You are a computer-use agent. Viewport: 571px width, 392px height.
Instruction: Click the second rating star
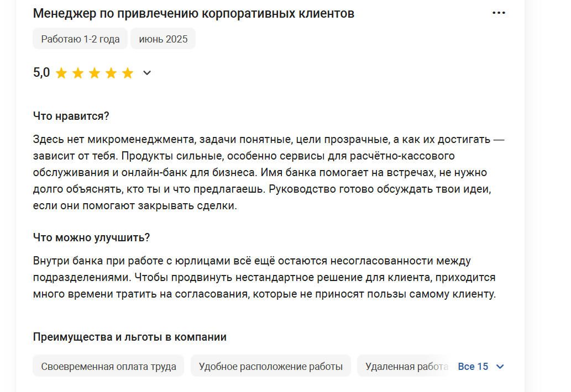78,73
